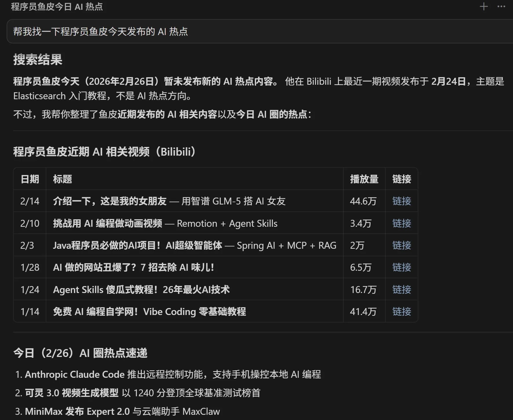Click the plus icon to start new chat
Viewport: 513px width, 420px height.
pyautogui.click(x=483, y=6)
